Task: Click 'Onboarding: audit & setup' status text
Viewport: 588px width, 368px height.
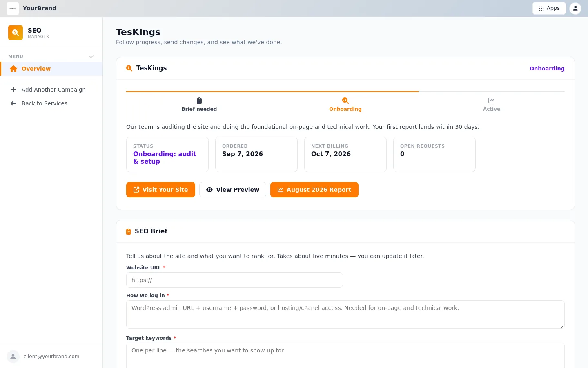Action: point(165,157)
